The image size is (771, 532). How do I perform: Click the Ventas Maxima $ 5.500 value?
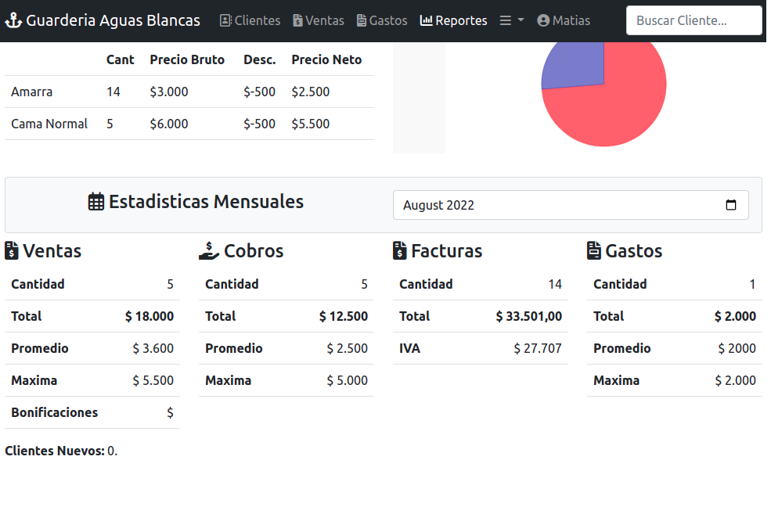[153, 380]
